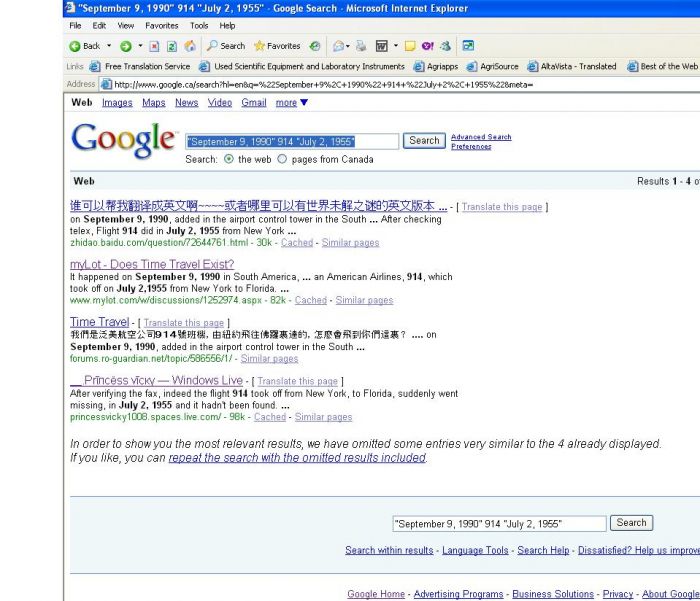700x601 pixels.
Task: Stop page loading with the red X icon
Action: 154,46
